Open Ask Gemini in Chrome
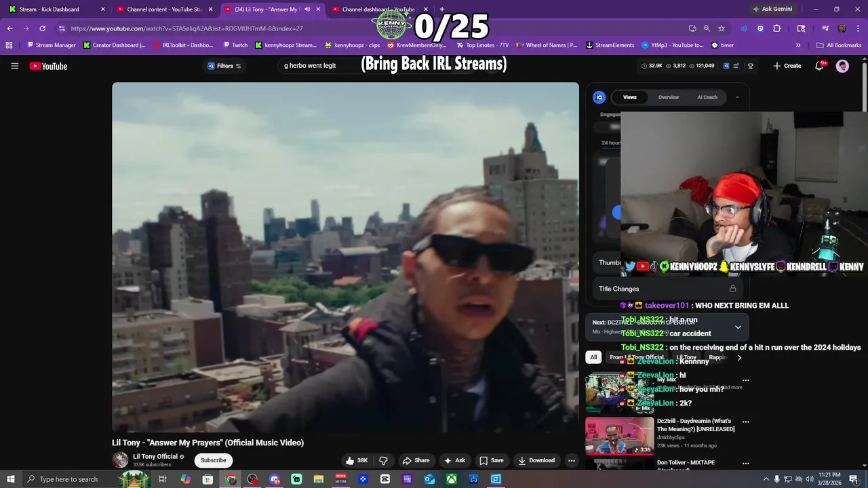The image size is (868, 488). coord(772,9)
